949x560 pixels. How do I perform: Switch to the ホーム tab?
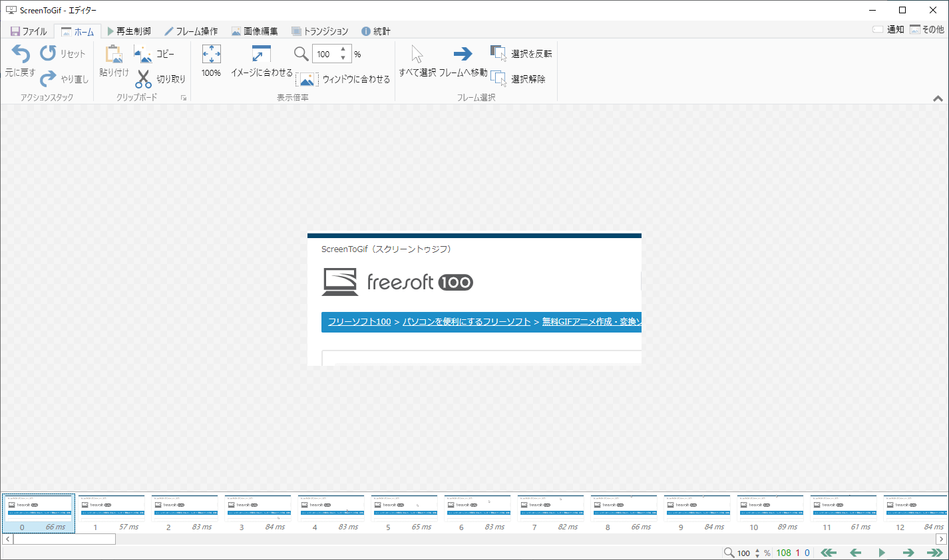tap(78, 31)
